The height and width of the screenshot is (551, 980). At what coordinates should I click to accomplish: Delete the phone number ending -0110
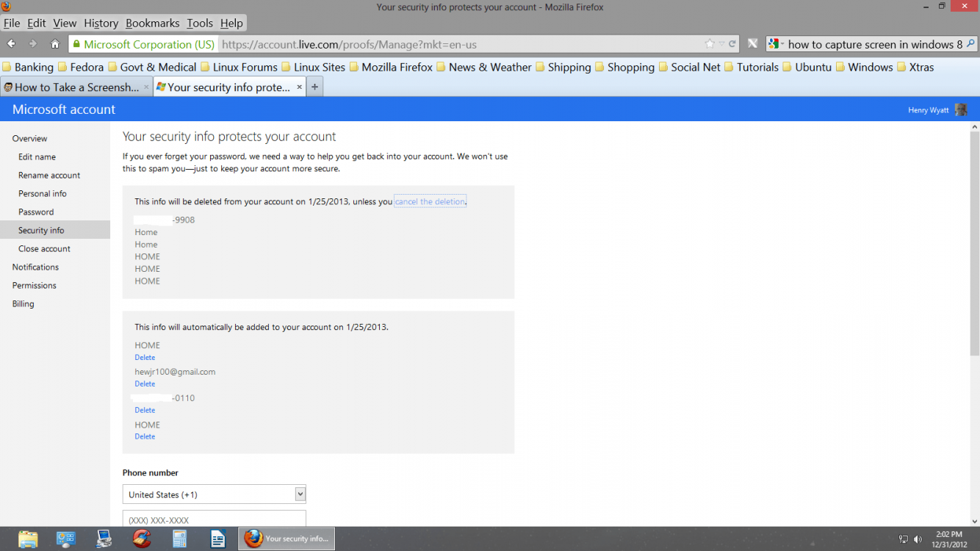coord(145,410)
